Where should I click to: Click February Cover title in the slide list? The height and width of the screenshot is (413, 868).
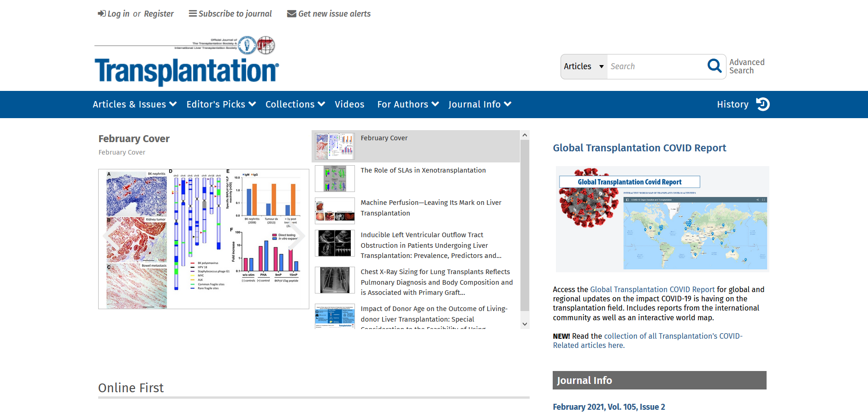tap(384, 138)
